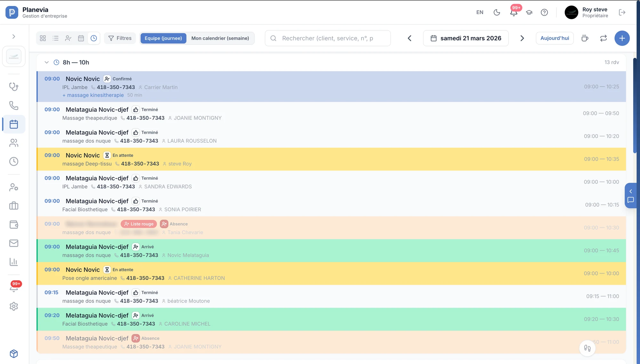Open the date picker samedi 21 mars 2026
The width and height of the screenshot is (640, 364).
466,38
